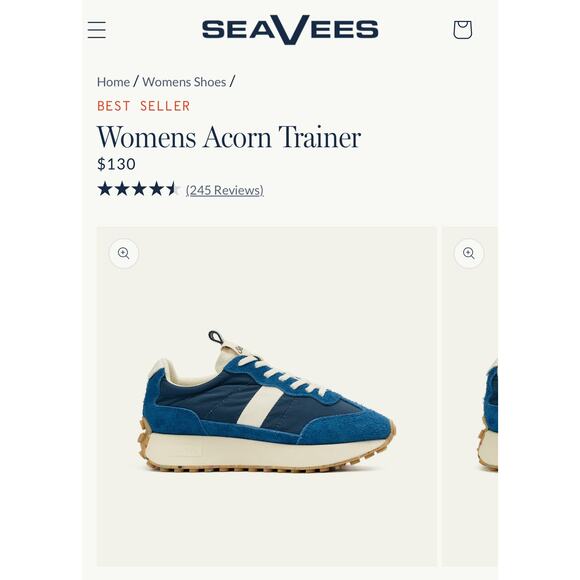Click the first filled rating star
Viewport: 580px width, 580px height.
pyautogui.click(x=105, y=189)
